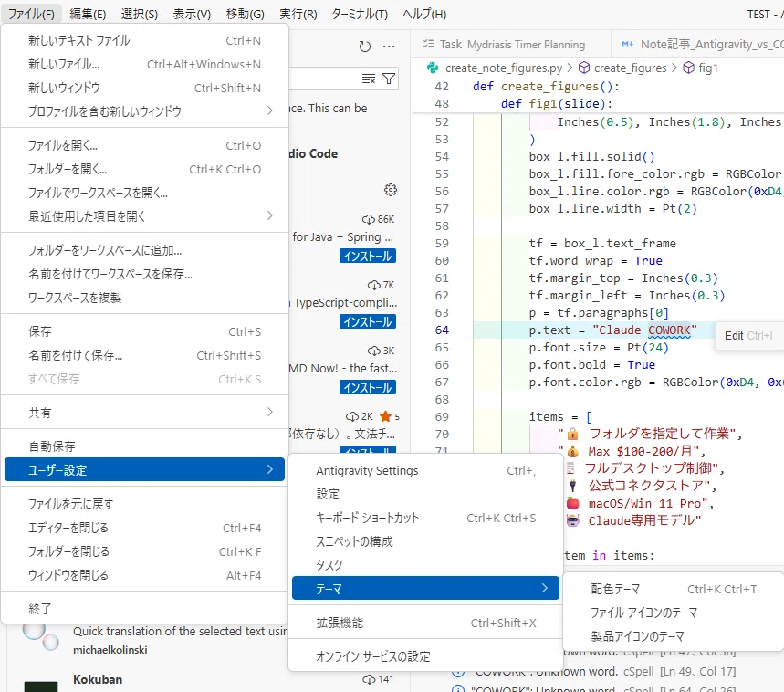
Task: Click the markdown icon on Note記事 tab
Action: 628,44
